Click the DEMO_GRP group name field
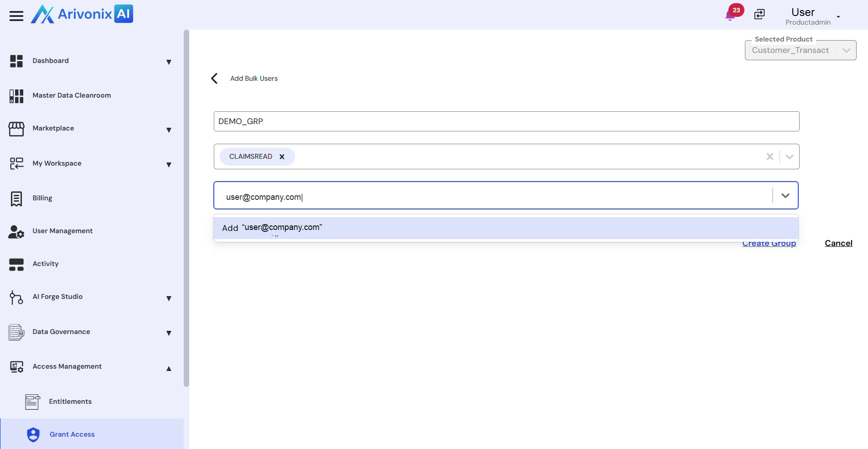Screen dimensions: 868x449 click(506, 121)
